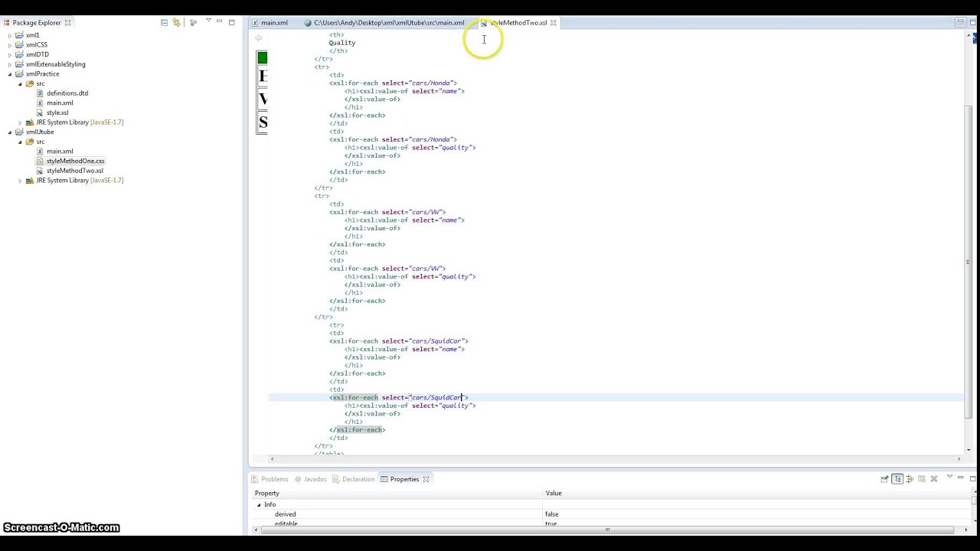Select definitions.dtd file
This screenshot has width=980, height=551.
coord(67,93)
